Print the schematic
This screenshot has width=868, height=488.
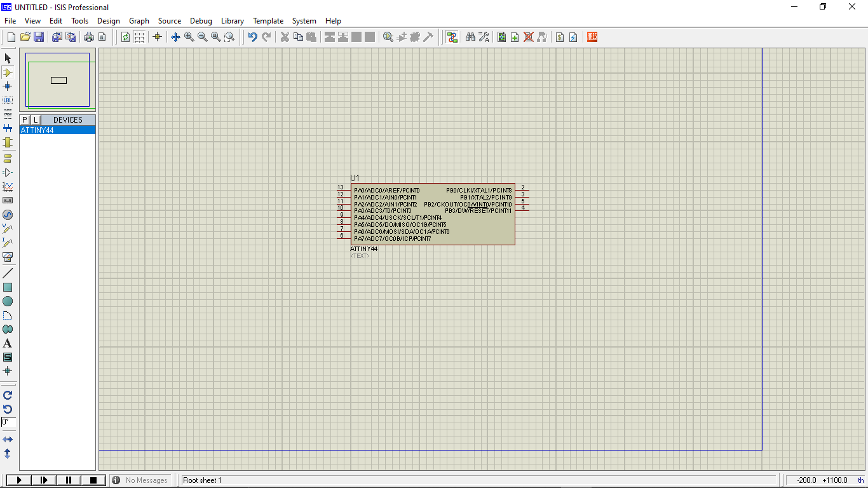click(88, 37)
